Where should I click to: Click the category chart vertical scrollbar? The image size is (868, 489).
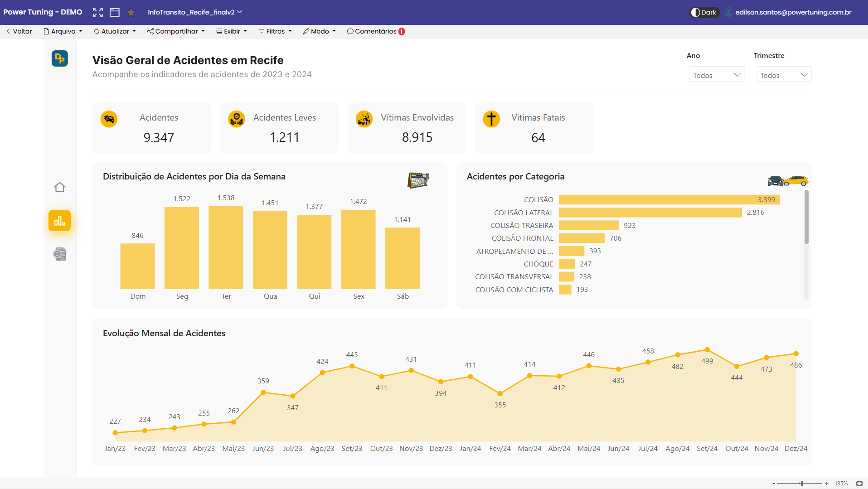point(806,218)
